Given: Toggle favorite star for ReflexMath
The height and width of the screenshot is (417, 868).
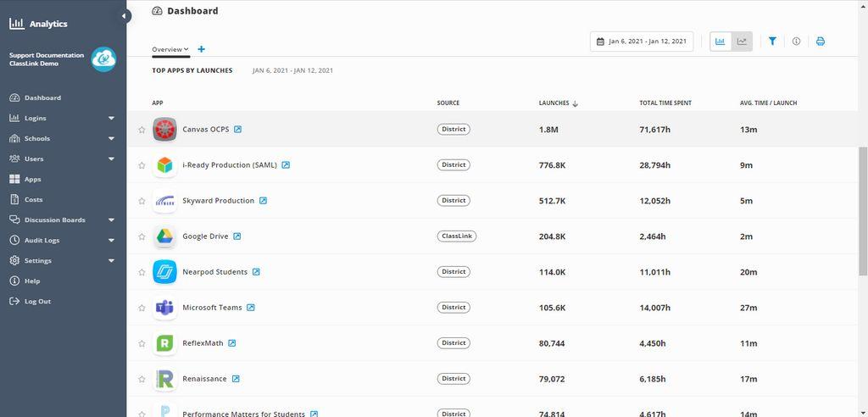Looking at the screenshot, I should (142, 343).
